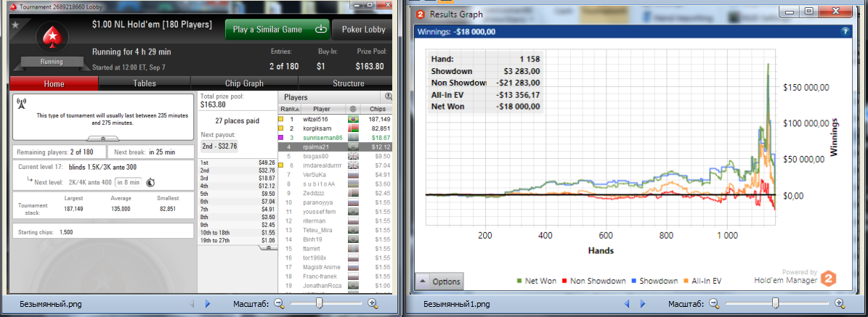Sort players by Rank column
This screenshot has width=868, height=317.
click(x=290, y=109)
